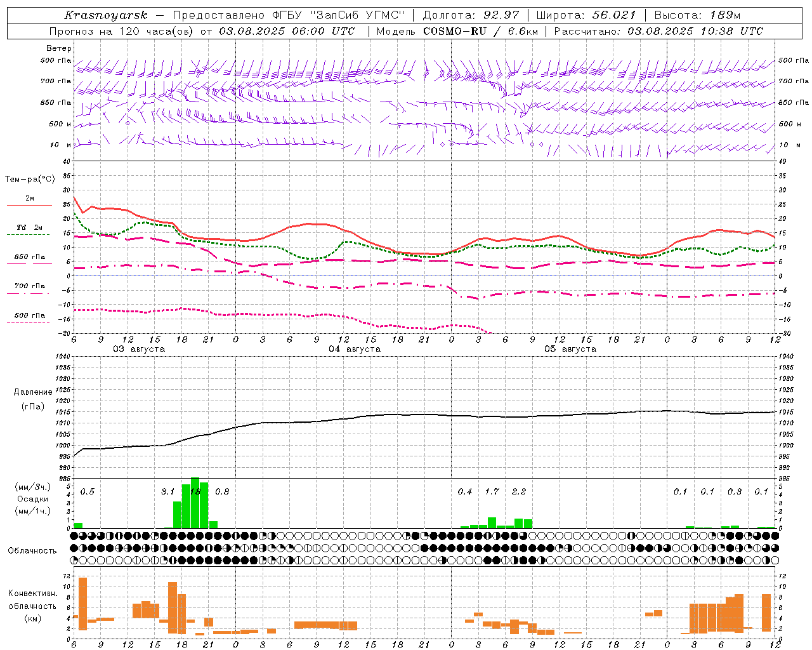Select the elevation text "Высота: 189м"
Viewport: 812px width, 650px height.
[x=697, y=15]
